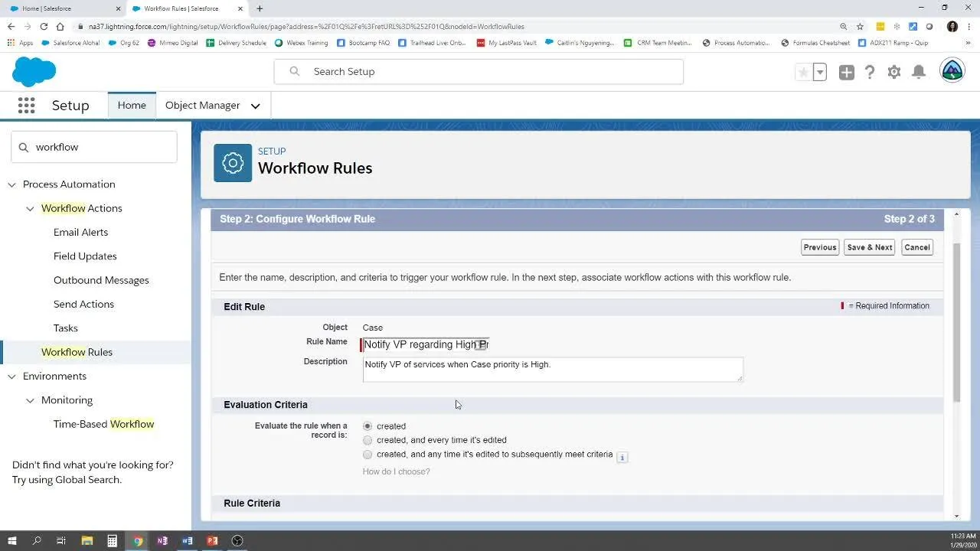Open OneNote from the taskbar
This screenshot has width=980, height=551.
(162, 541)
